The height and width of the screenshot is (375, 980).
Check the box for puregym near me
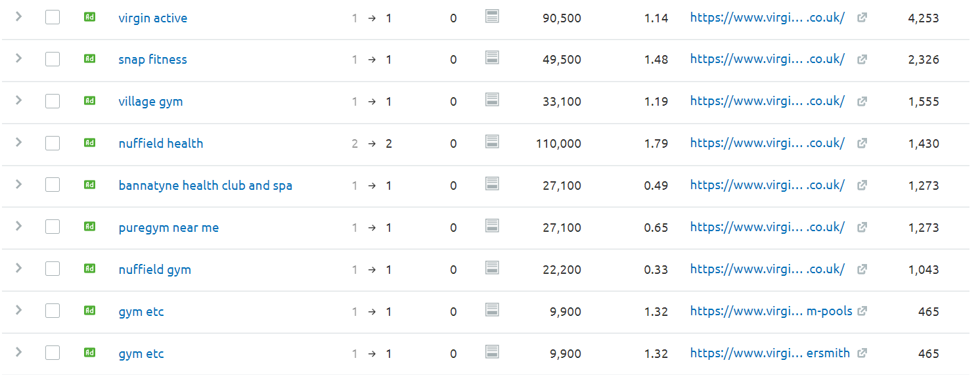tap(53, 227)
